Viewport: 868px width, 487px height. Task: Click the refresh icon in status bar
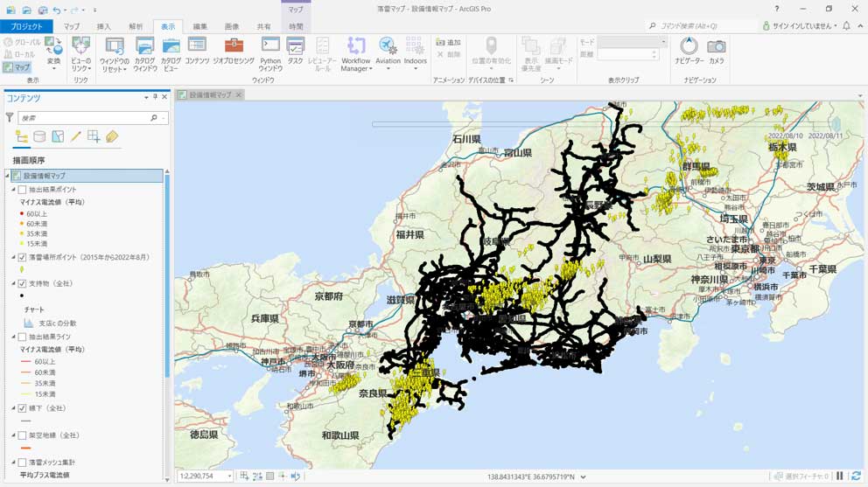click(x=856, y=477)
